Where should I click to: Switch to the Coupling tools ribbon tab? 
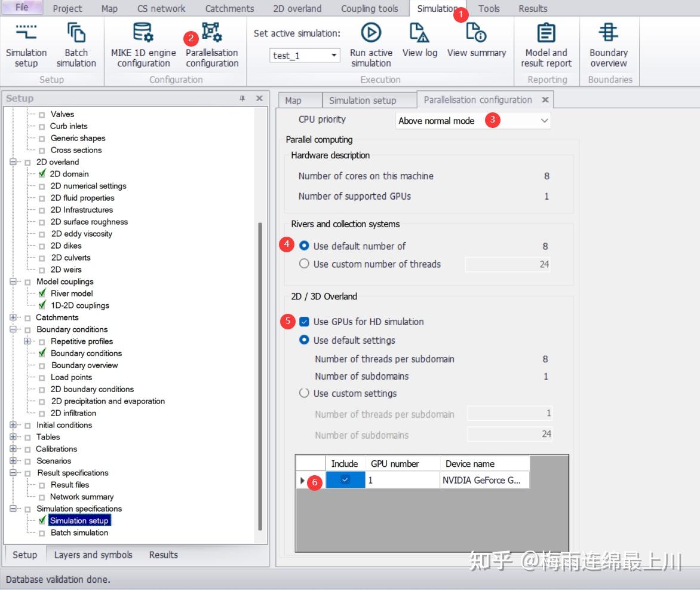tap(370, 8)
